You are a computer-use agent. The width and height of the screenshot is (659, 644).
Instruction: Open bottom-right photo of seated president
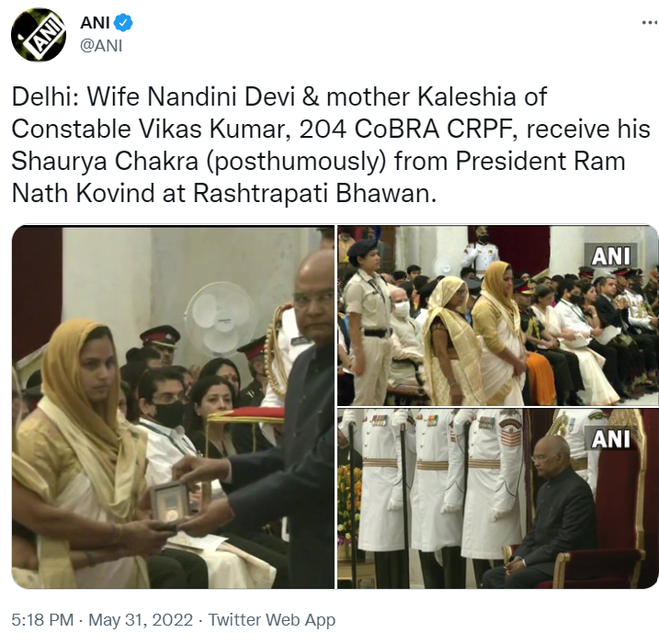point(497,498)
